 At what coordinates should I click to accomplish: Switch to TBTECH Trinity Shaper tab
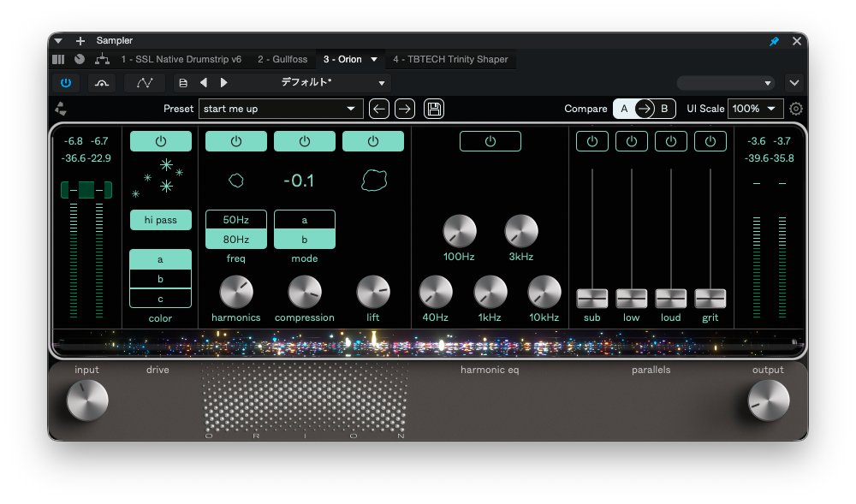click(450, 59)
